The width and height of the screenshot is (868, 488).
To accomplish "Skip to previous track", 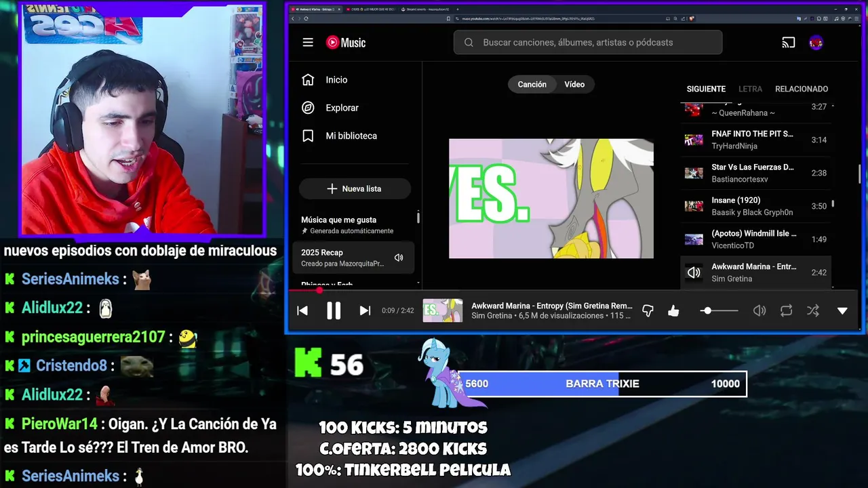I will tap(302, 310).
